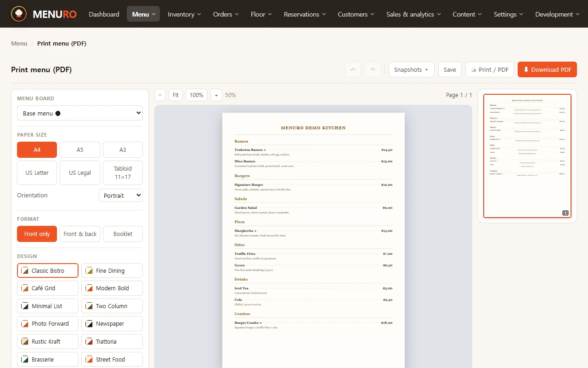The width and height of the screenshot is (588, 368).
Task: Open the Menu navigation item
Action: 143,14
